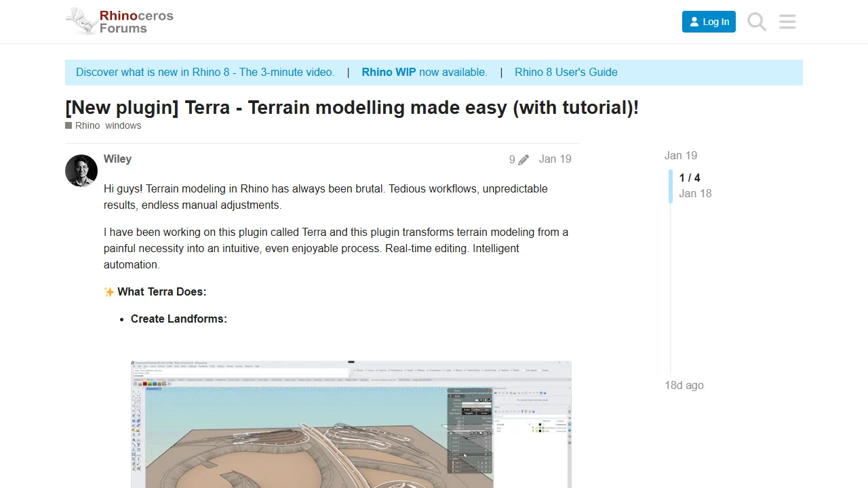This screenshot has width=868, height=488.
Task: Click the grey category square beside Rhino
Action: point(68,125)
